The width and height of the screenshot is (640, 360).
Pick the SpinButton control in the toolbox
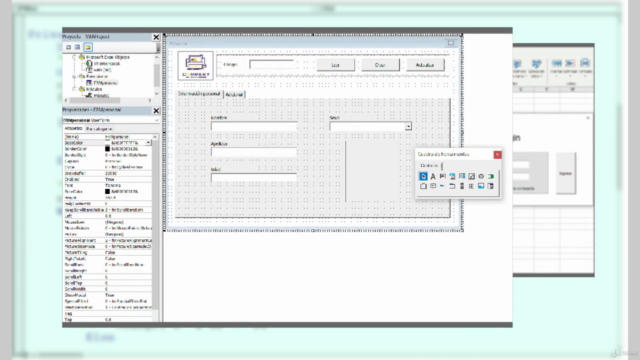pyautogui.click(x=471, y=186)
